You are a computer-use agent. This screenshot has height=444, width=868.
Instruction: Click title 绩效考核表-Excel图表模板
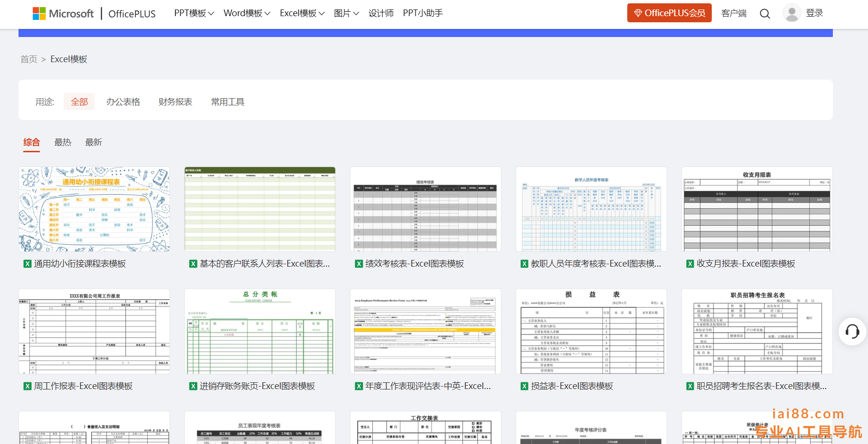pos(415,264)
